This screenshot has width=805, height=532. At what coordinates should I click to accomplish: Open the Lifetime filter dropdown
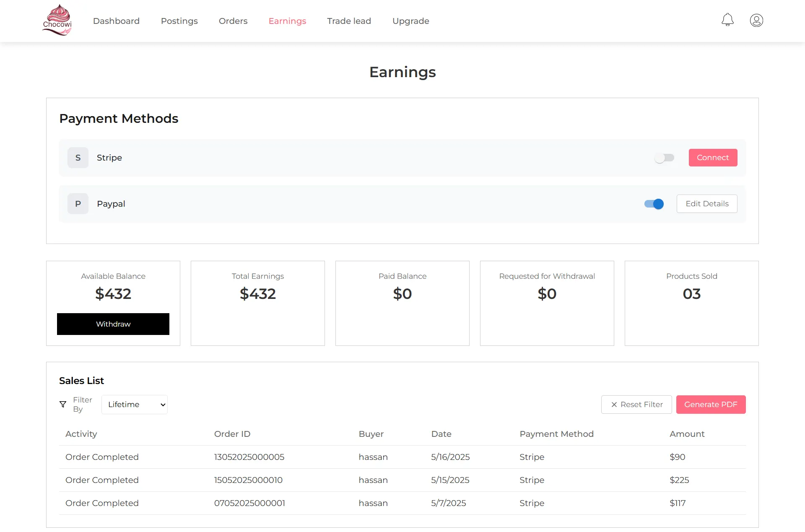pos(135,405)
